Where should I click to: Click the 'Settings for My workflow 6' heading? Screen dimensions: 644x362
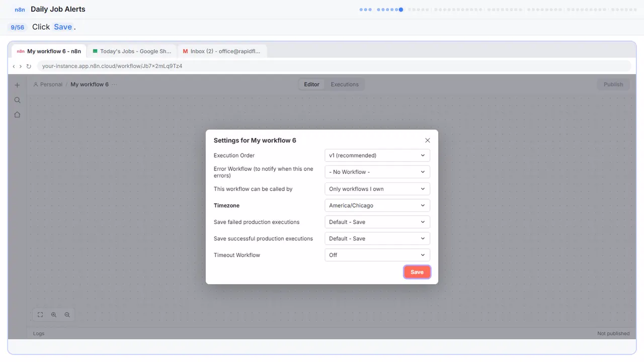click(255, 141)
